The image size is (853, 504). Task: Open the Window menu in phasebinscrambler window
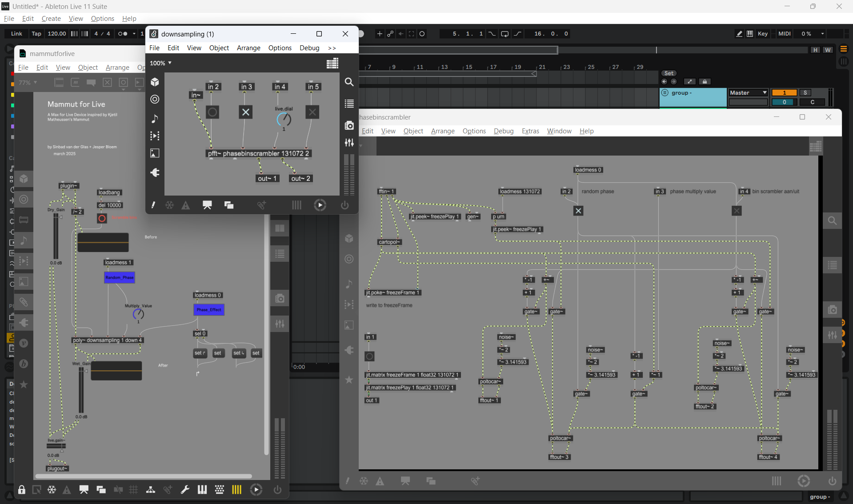click(559, 131)
